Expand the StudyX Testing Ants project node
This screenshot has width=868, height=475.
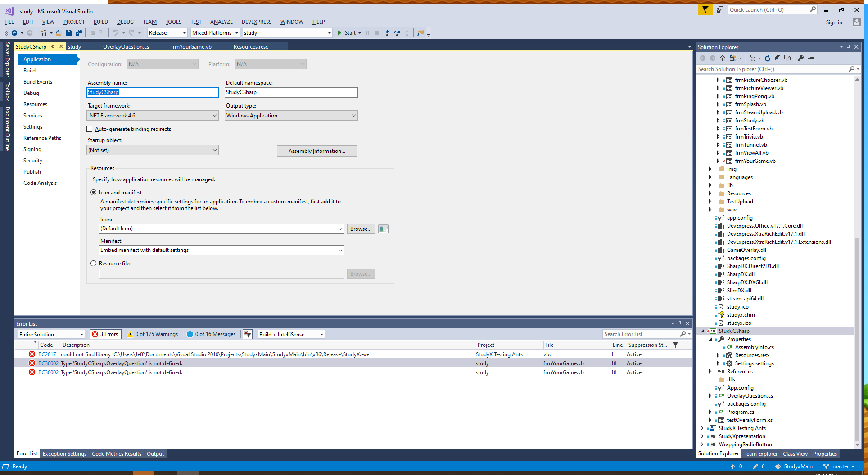tap(702, 428)
